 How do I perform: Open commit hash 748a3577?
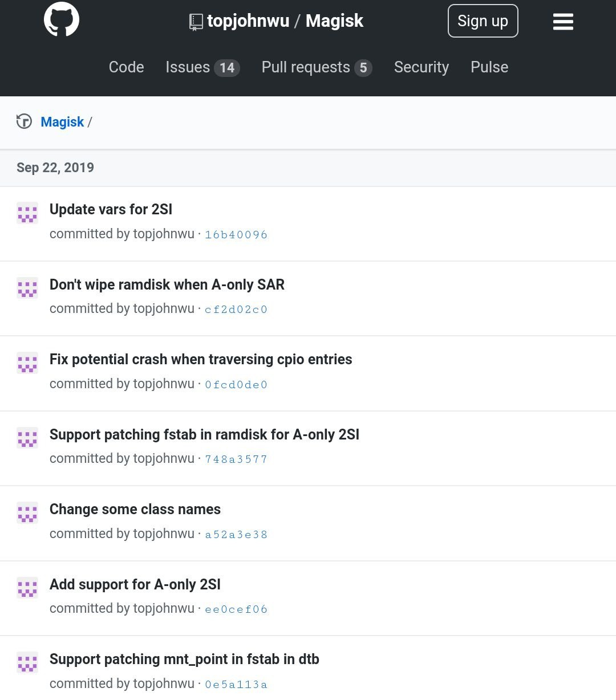236,459
